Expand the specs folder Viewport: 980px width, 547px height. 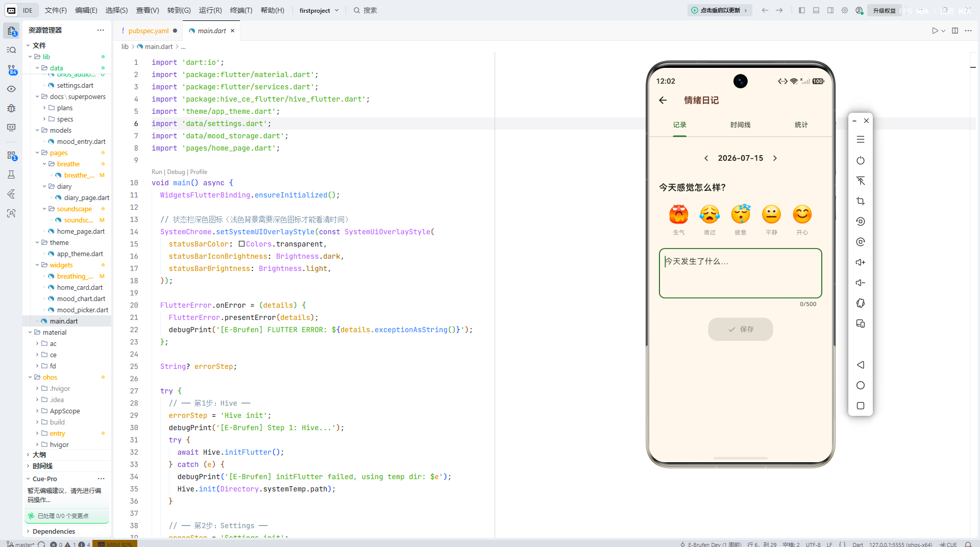44,119
